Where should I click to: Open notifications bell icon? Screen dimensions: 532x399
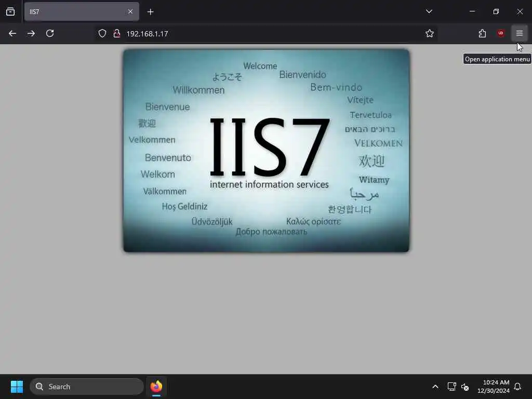[517, 387]
